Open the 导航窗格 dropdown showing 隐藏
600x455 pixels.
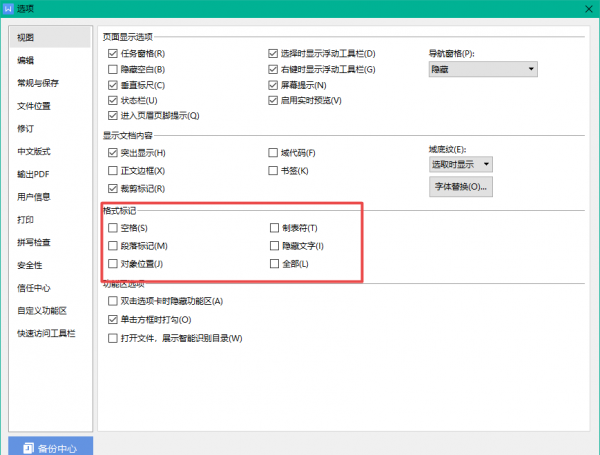[x=483, y=69]
